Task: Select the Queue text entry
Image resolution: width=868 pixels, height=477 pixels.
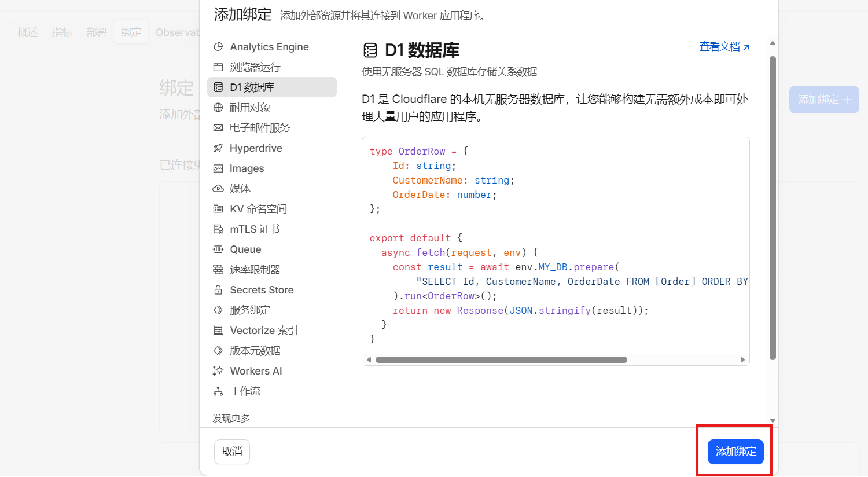Action: click(245, 249)
